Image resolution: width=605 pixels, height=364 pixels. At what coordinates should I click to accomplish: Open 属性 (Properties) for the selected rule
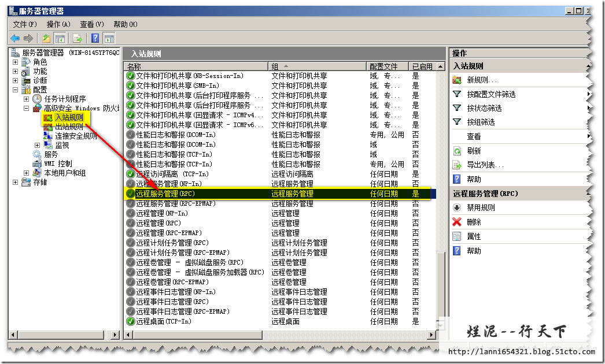tap(474, 236)
